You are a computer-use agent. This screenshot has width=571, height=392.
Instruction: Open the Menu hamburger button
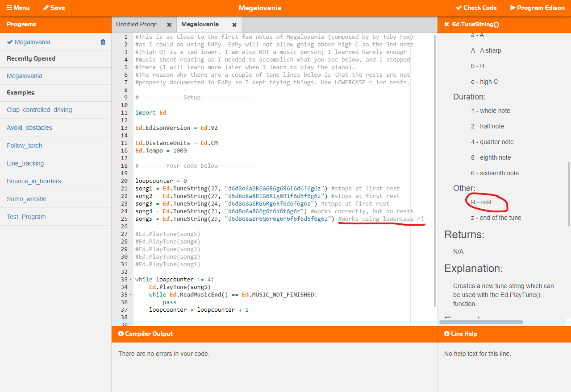[x=18, y=8]
